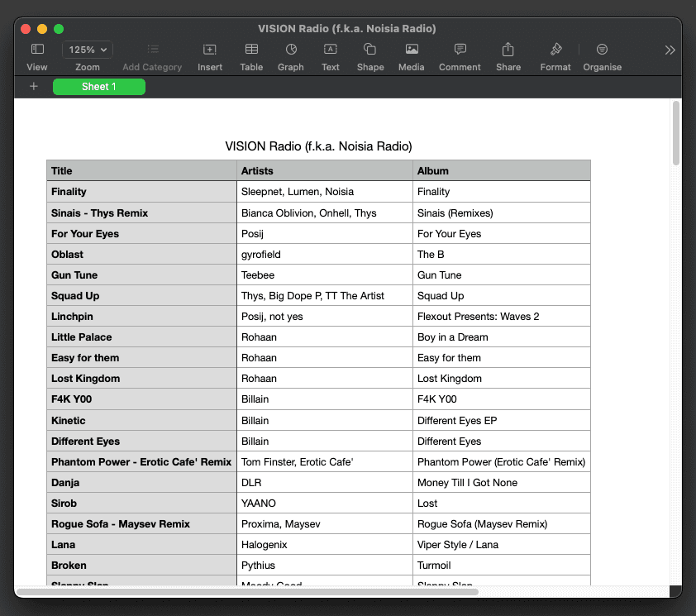Click the Danja title cell
696x616 pixels.
pyautogui.click(x=141, y=482)
